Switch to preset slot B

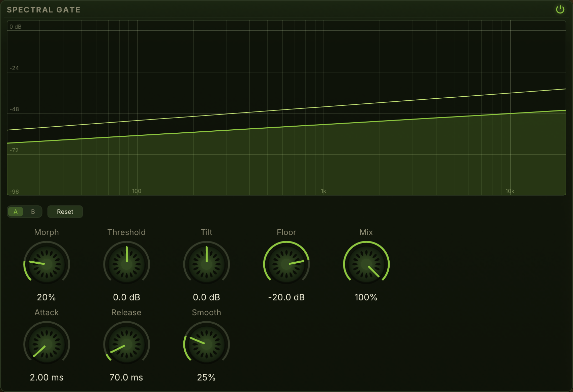click(x=33, y=212)
